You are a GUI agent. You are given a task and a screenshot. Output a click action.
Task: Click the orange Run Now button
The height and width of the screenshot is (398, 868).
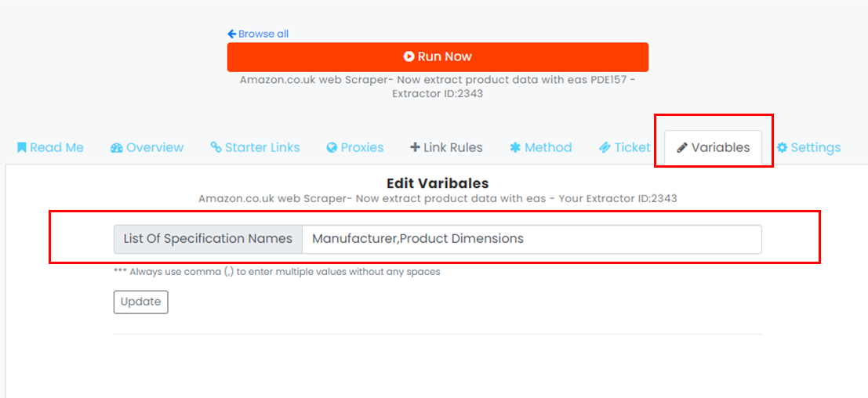[438, 57]
